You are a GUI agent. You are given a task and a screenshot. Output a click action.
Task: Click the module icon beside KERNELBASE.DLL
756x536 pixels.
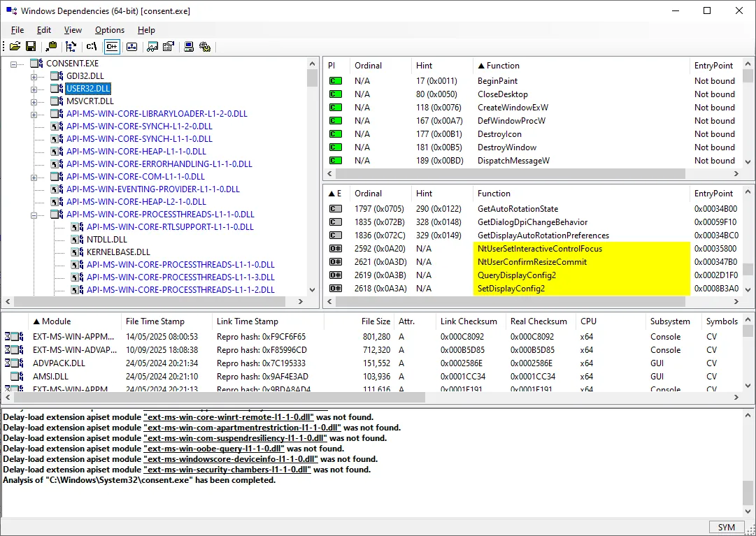click(x=77, y=252)
